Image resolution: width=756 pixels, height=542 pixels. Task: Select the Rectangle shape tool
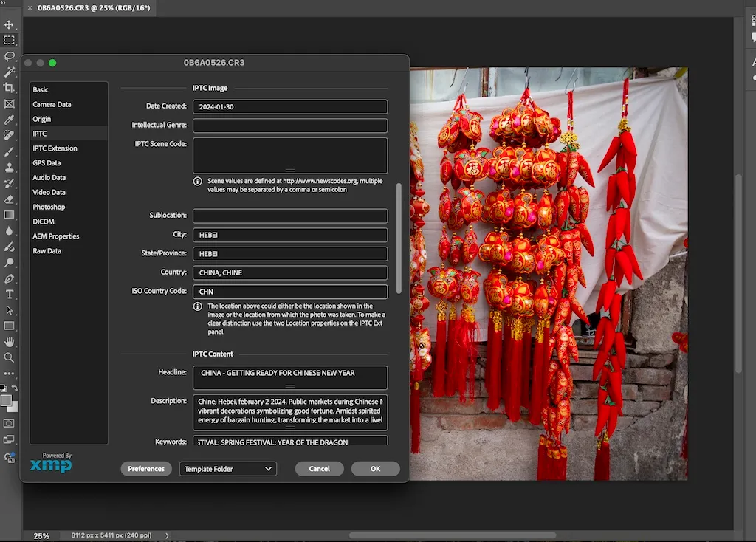point(9,326)
